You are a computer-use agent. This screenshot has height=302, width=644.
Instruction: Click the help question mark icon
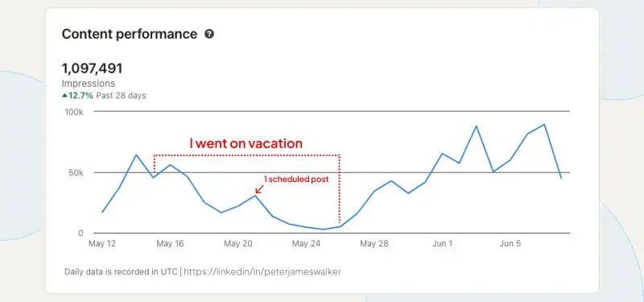click(209, 34)
